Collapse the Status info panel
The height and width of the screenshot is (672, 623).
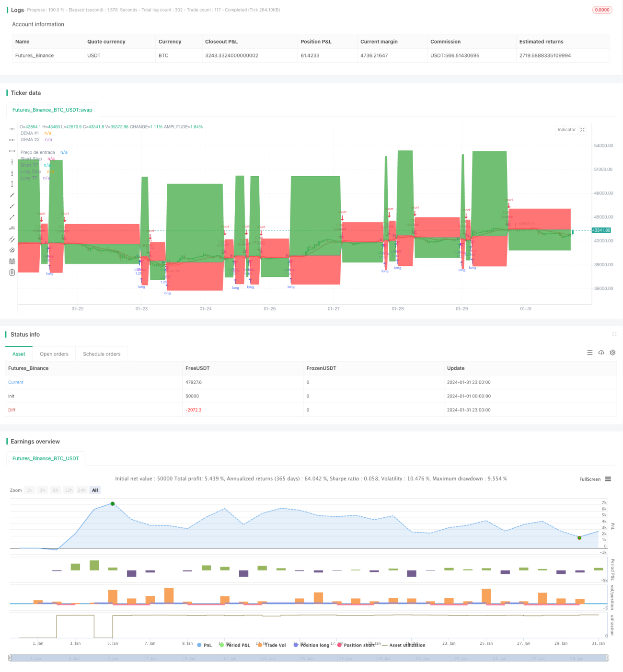614,334
